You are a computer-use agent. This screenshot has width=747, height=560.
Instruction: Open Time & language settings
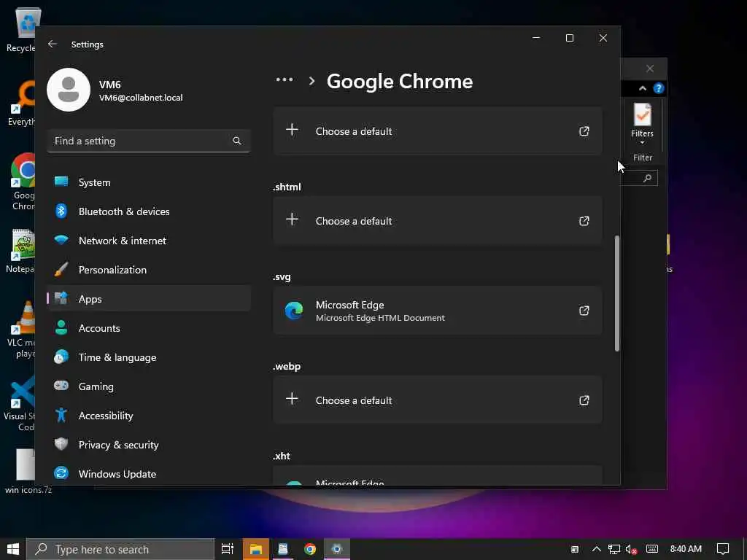(149, 357)
